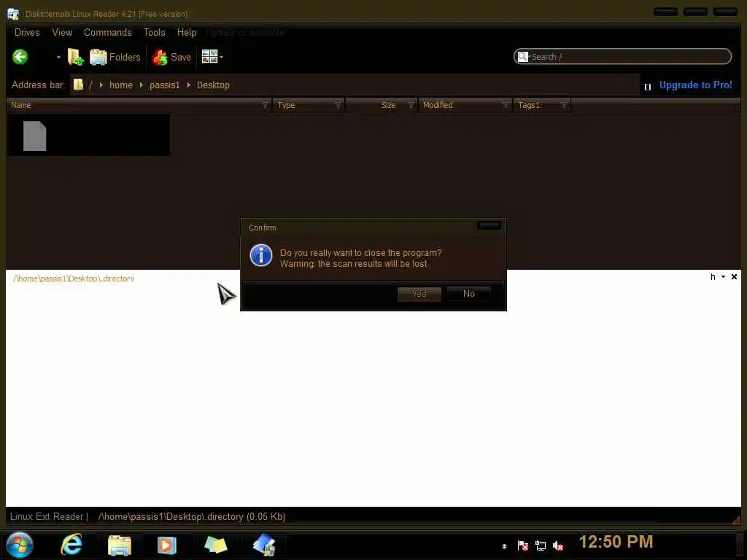This screenshot has height=560, width=747.
Task: Open the View menu
Action: [62, 32]
